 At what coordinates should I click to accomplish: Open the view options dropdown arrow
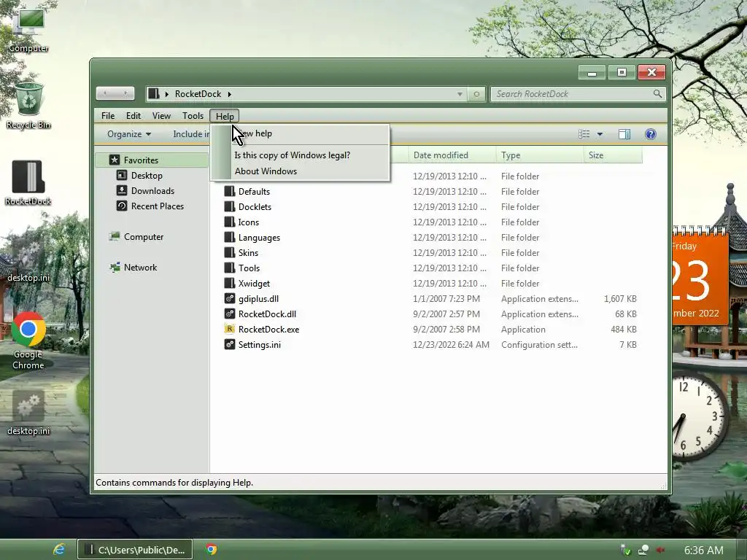point(600,134)
